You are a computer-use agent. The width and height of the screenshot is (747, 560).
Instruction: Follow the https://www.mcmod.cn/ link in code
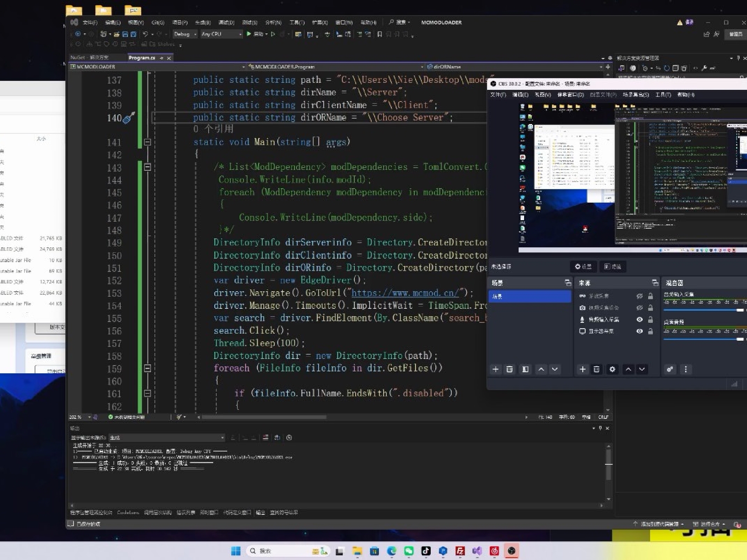click(405, 293)
